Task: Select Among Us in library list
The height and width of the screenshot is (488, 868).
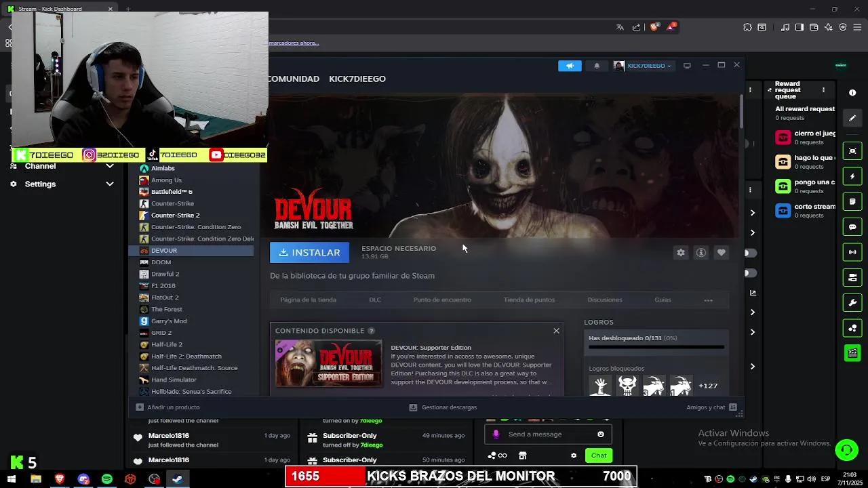Action: [x=166, y=180]
